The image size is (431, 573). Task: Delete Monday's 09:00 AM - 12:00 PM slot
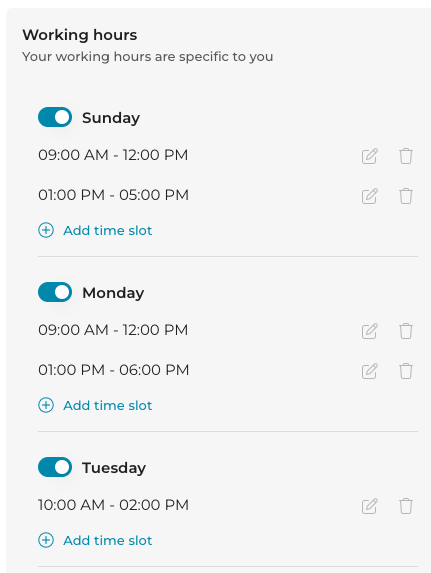pyautogui.click(x=406, y=331)
